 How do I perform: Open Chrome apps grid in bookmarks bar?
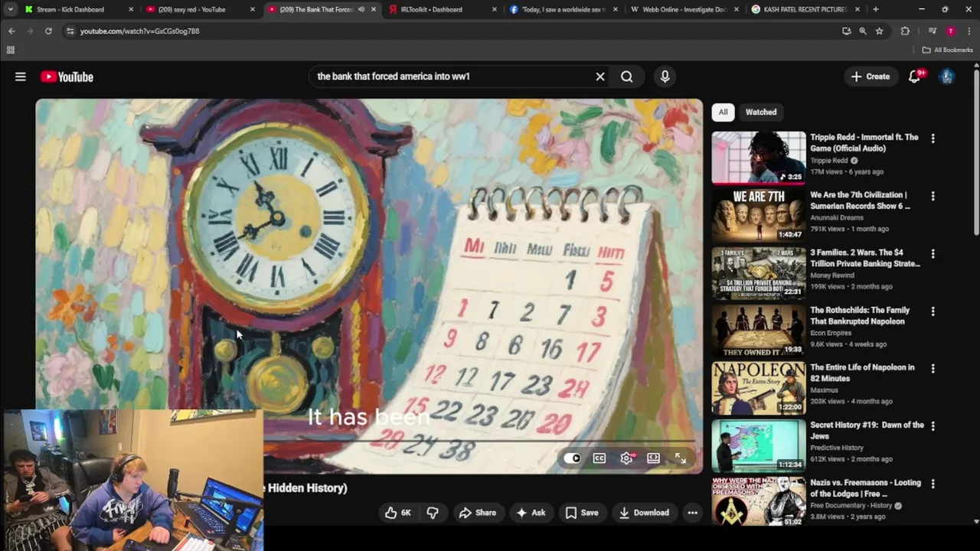(11, 50)
